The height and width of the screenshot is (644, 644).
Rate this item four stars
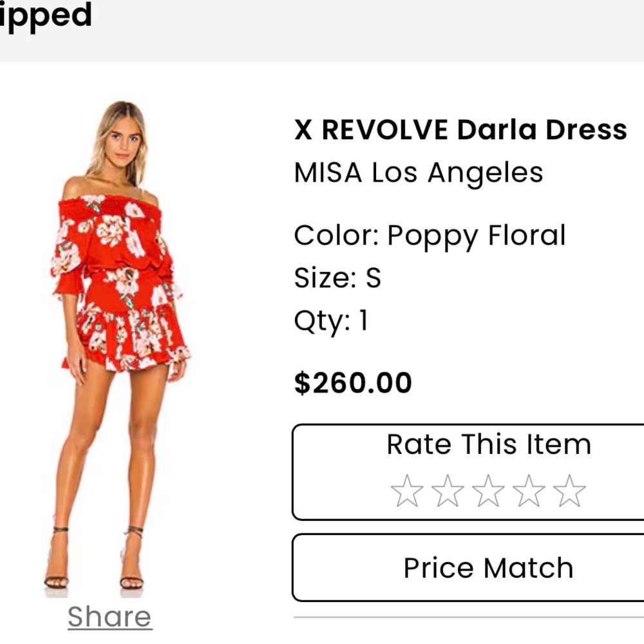coord(529,491)
